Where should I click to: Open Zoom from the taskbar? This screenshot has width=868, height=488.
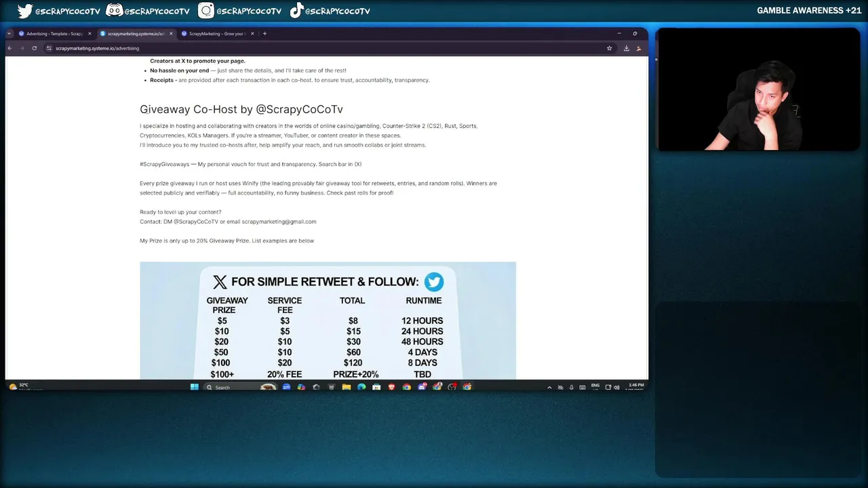pyautogui.click(x=286, y=387)
